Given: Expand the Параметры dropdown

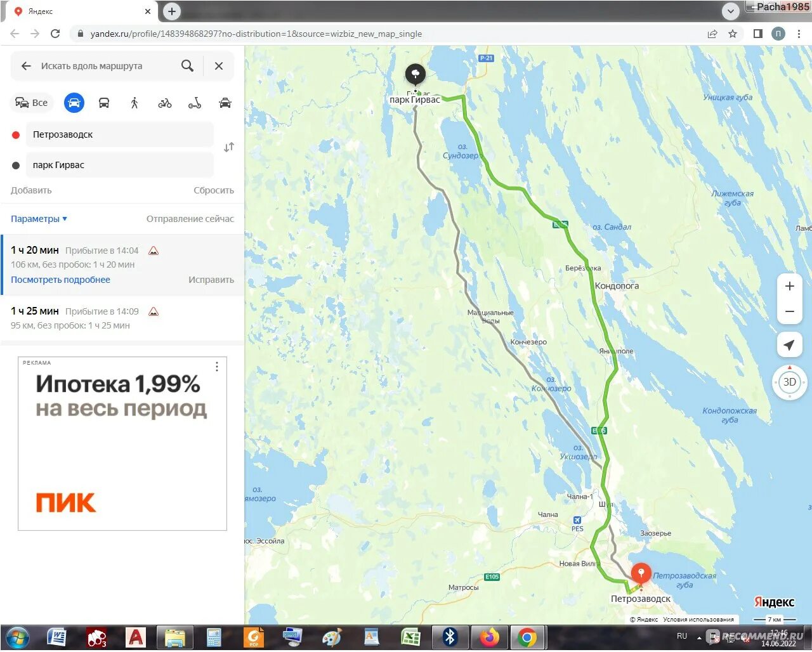Looking at the screenshot, I should tap(39, 219).
